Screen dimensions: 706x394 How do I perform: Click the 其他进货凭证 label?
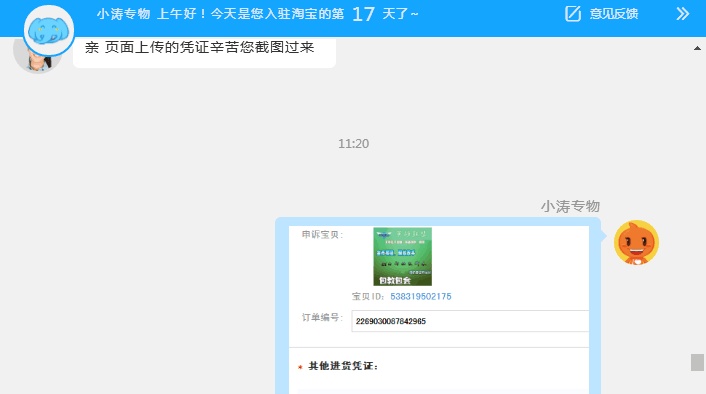343,366
